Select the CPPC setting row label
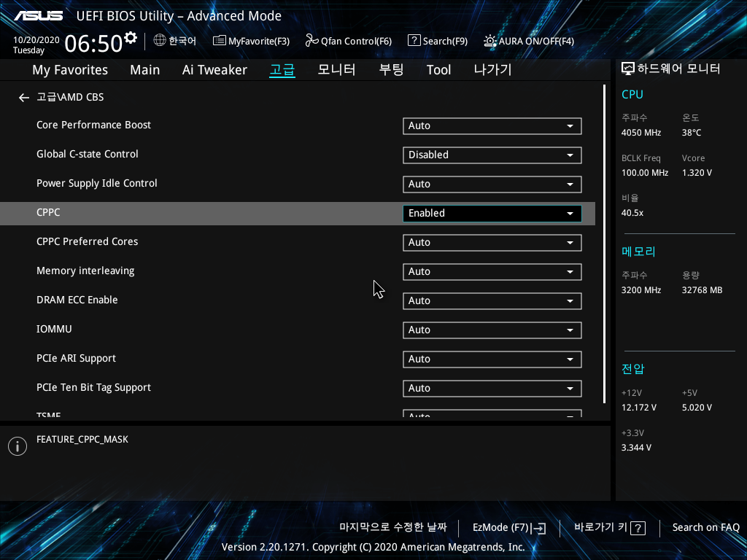Image resolution: width=747 pixels, height=560 pixels. (48, 212)
